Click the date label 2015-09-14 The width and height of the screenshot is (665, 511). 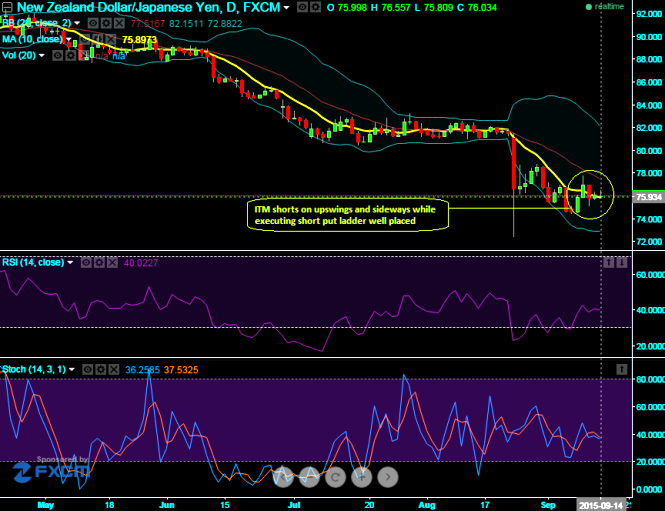click(x=601, y=505)
